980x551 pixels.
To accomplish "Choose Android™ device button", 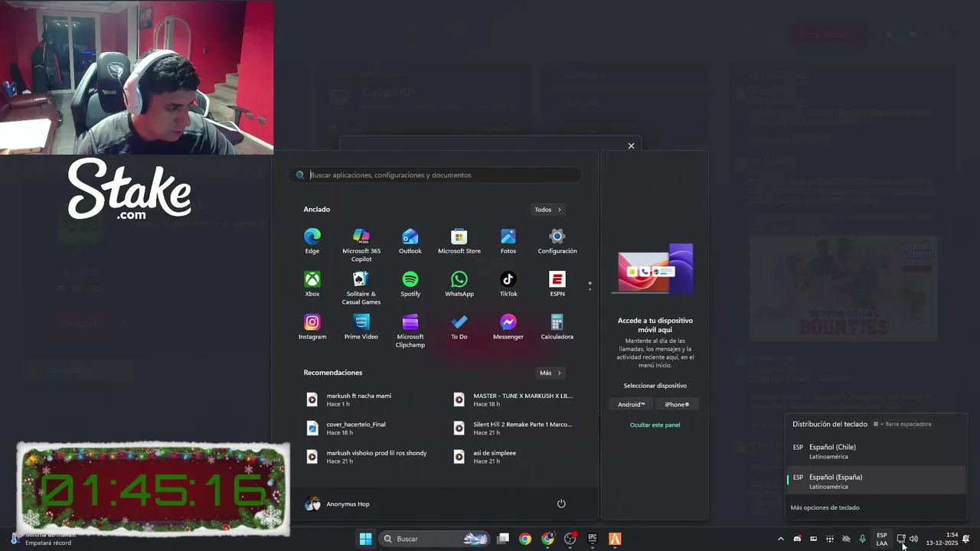I will [x=632, y=404].
